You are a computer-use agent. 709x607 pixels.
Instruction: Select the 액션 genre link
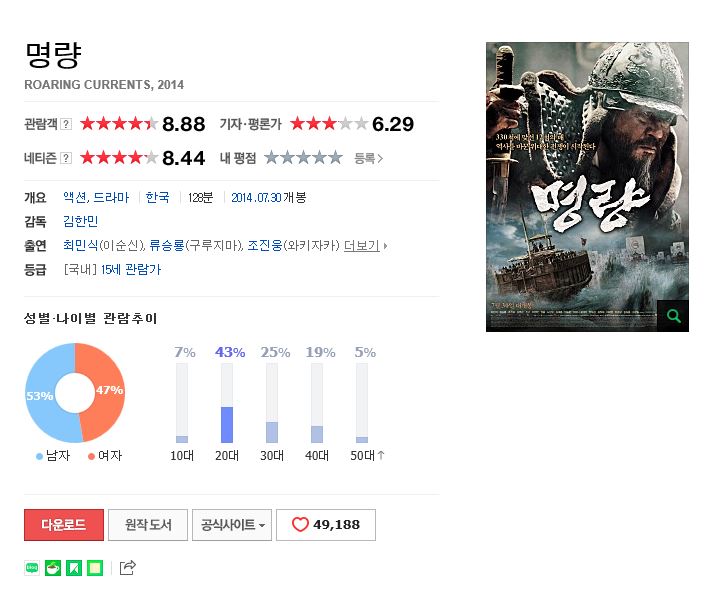pyautogui.click(x=75, y=198)
